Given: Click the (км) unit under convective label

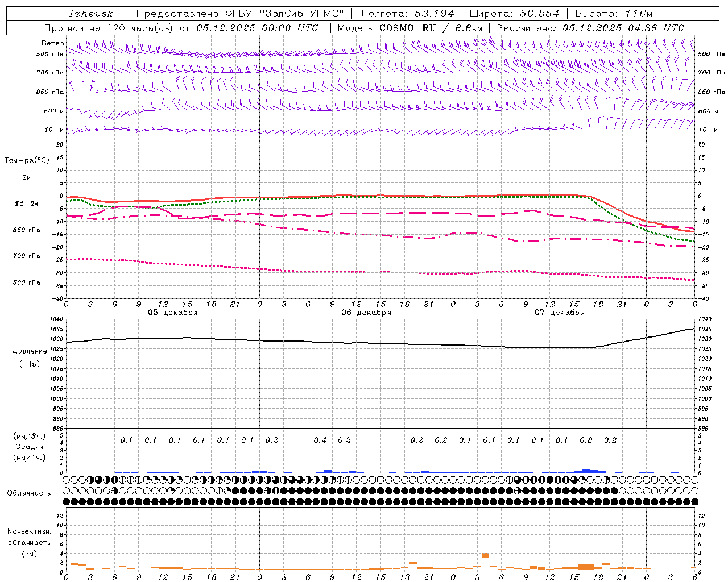Looking at the screenshot, I should tap(30, 554).
